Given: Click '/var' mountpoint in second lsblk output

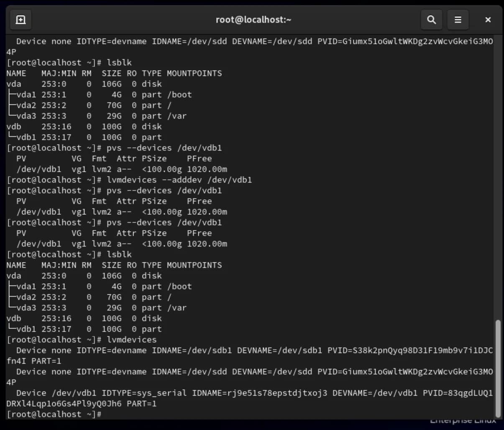Looking at the screenshot, I should pos(177,308).
